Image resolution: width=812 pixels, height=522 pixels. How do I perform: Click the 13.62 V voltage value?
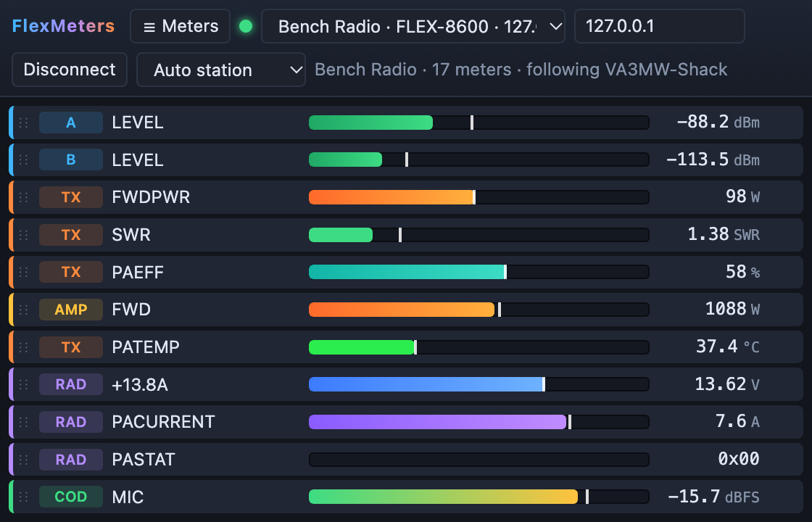tap(728, 384)
